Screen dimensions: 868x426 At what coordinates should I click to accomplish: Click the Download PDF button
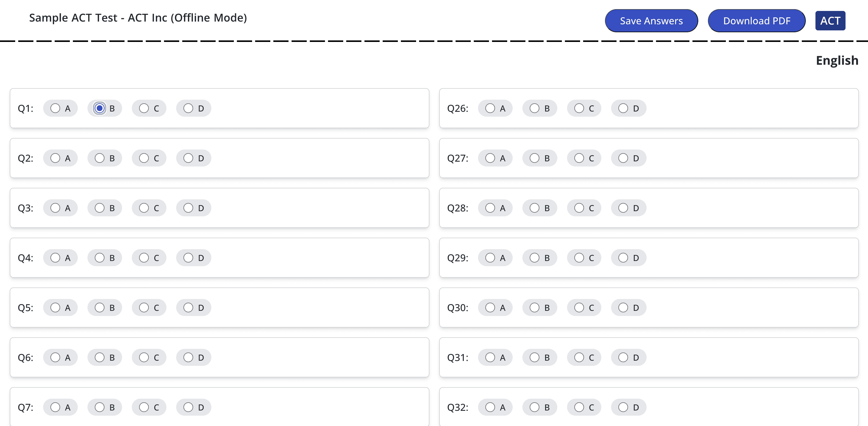tap(757, 21)
